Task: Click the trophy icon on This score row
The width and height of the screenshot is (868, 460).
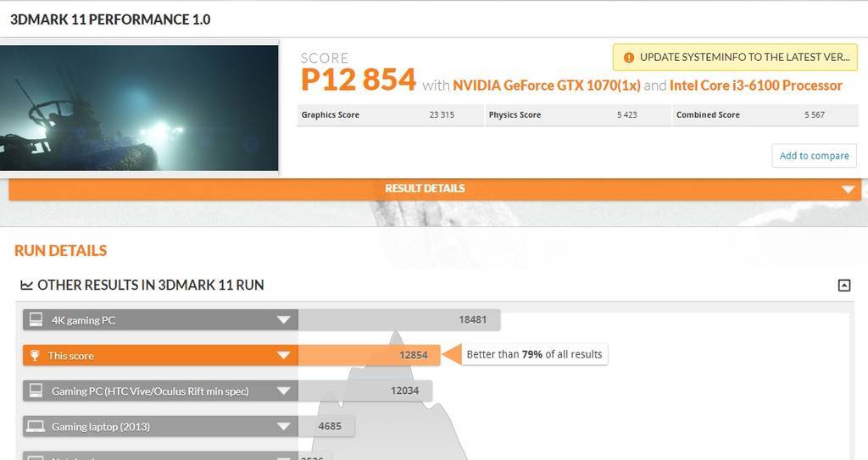Action: click(34, 356)
